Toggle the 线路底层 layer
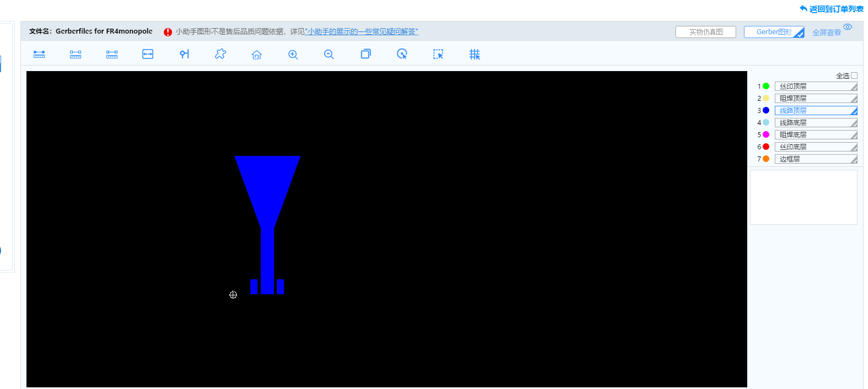Image resolution: width=868 pixels, height=389 pixels. coord(816,122)
